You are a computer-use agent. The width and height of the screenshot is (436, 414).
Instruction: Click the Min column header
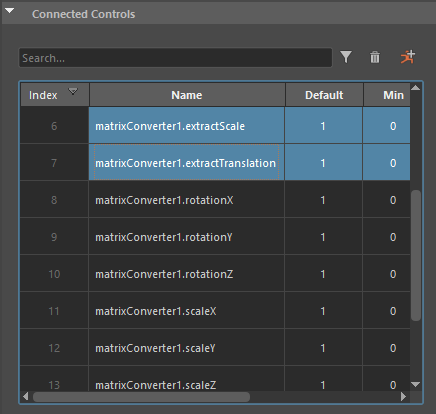(387, 95)
